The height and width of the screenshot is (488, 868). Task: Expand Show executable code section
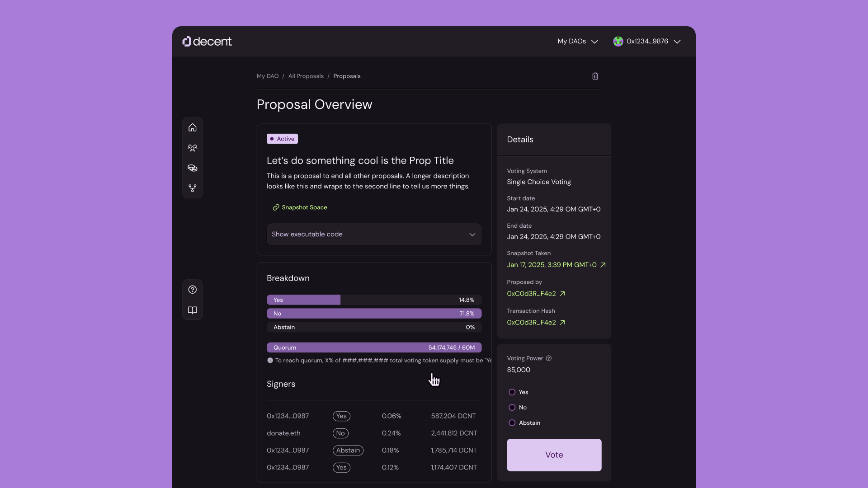click(374, 234)
